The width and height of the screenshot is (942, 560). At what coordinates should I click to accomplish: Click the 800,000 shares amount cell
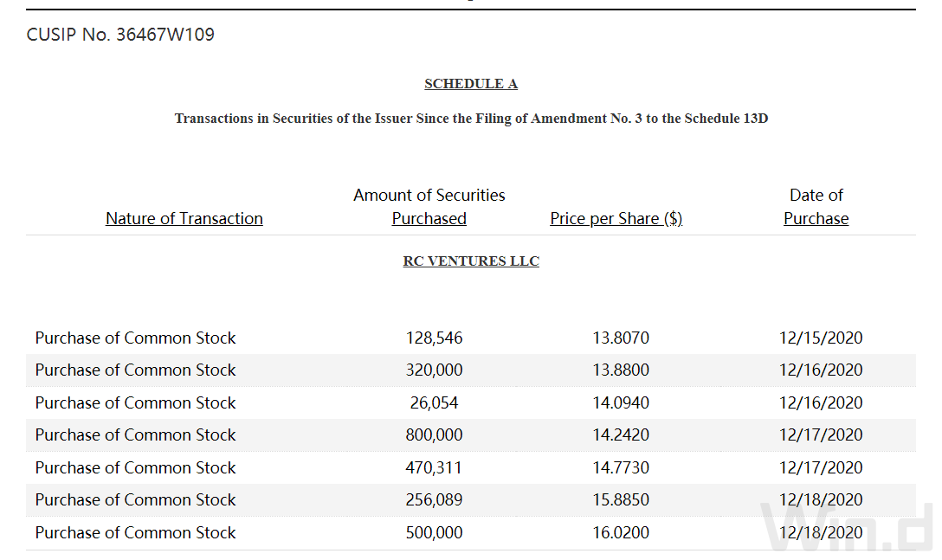coord(434,435)
